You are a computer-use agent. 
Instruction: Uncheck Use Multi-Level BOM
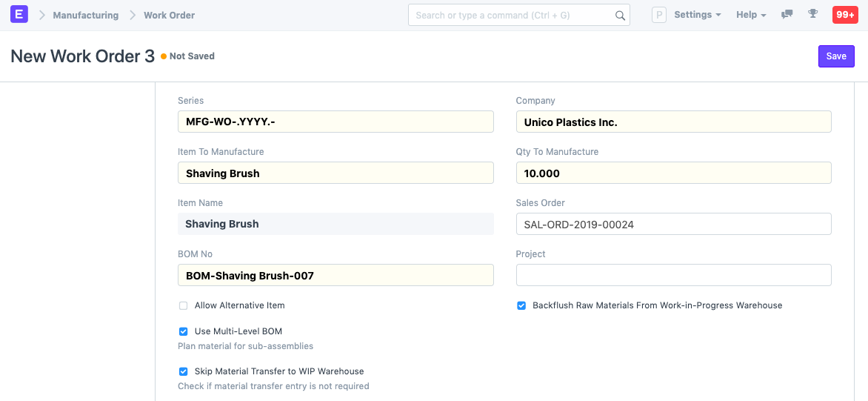[184, 331]
